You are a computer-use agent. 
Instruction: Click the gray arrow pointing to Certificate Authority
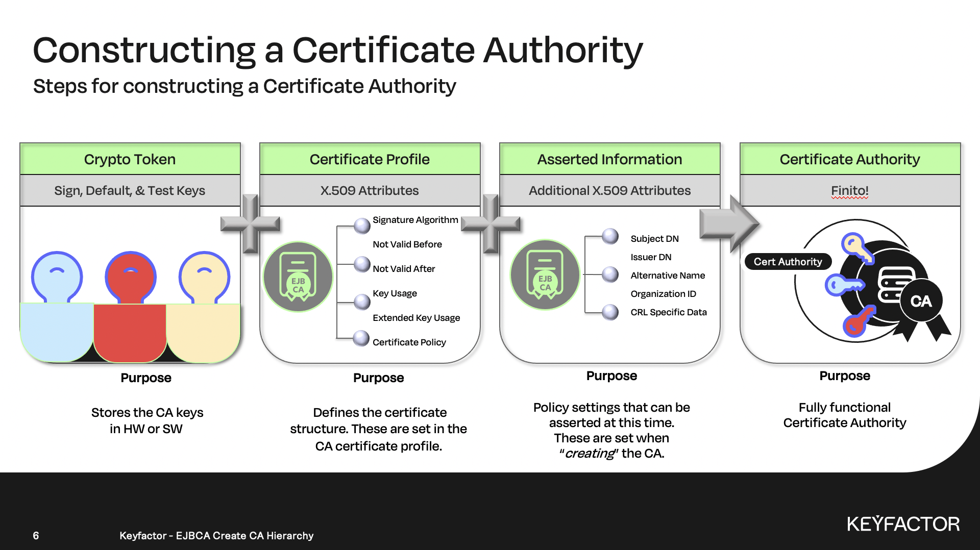pyautogui.click(x=729, y=223)
